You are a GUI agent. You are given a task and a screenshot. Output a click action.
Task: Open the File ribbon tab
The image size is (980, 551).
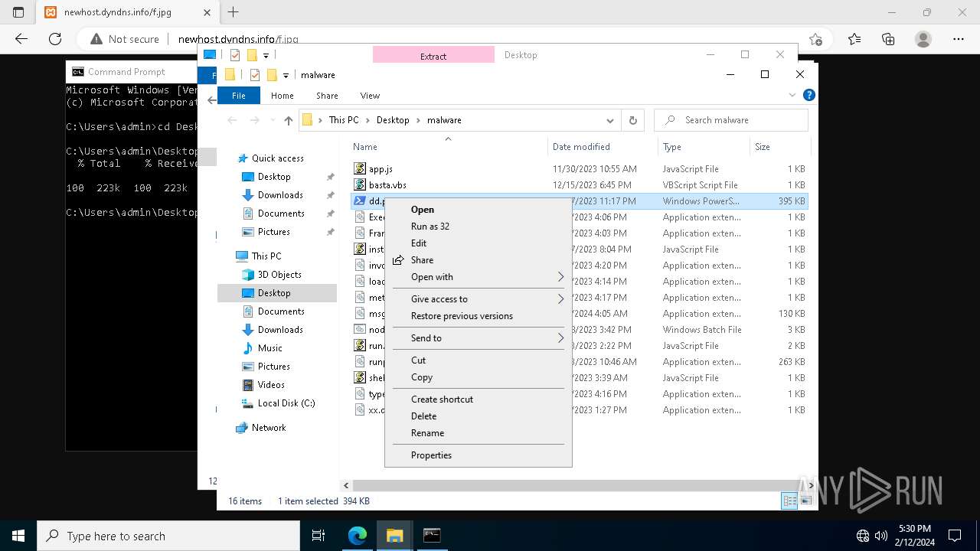click(x=239, y=96)
